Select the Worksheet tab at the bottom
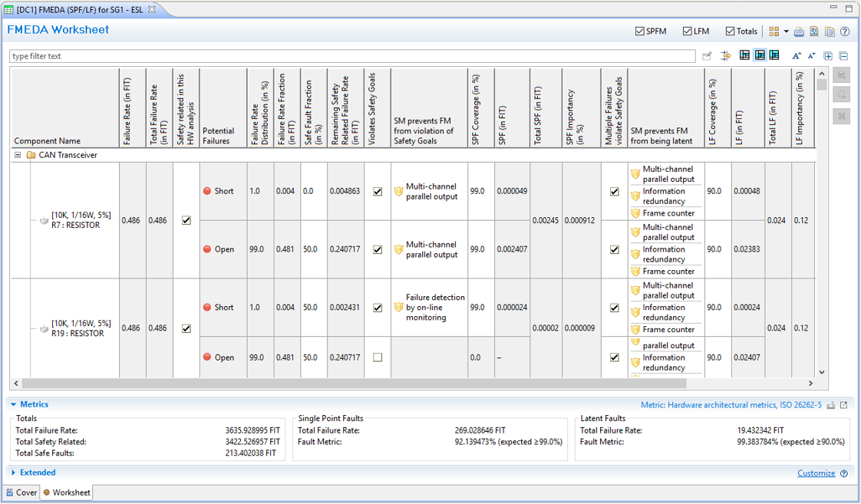The image size is (861, 504). point(67,492)
